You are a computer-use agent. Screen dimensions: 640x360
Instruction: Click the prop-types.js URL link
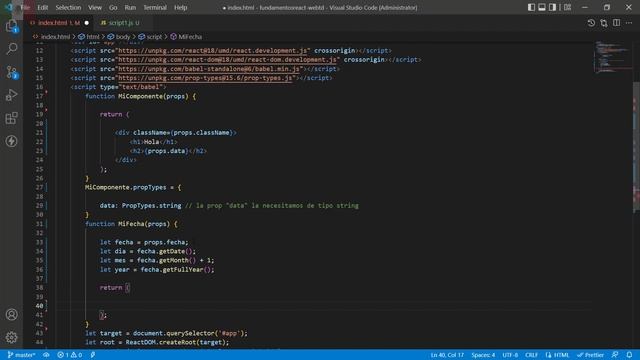click(x=205, y=78)
